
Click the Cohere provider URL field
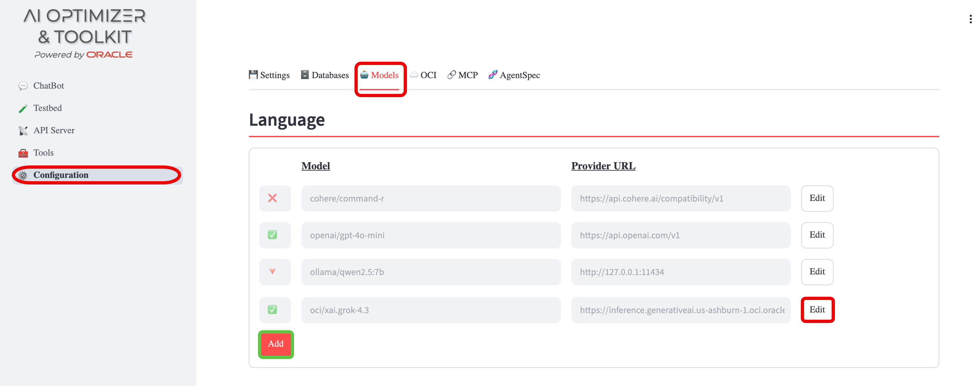[x=681, y=199]
